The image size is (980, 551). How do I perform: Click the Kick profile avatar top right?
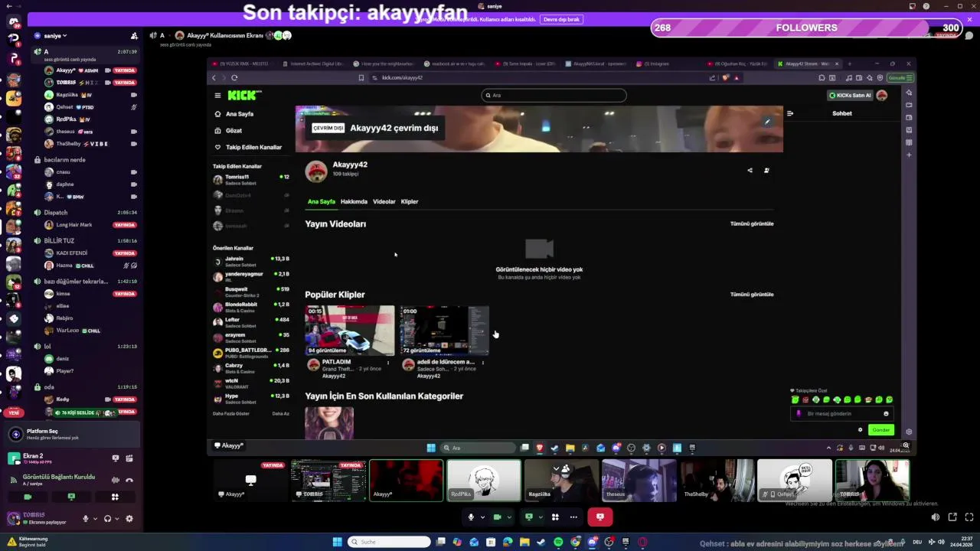click(882, 96)
